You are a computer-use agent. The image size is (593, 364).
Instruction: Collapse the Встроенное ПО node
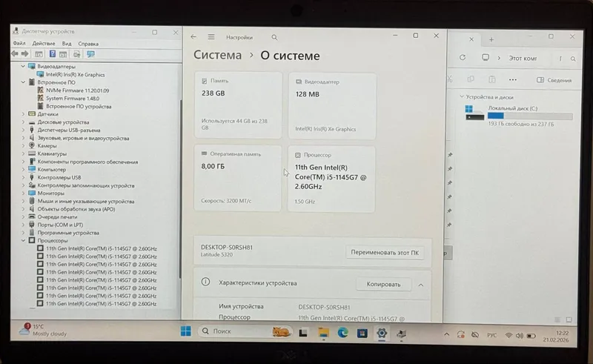tap(23, 82)
